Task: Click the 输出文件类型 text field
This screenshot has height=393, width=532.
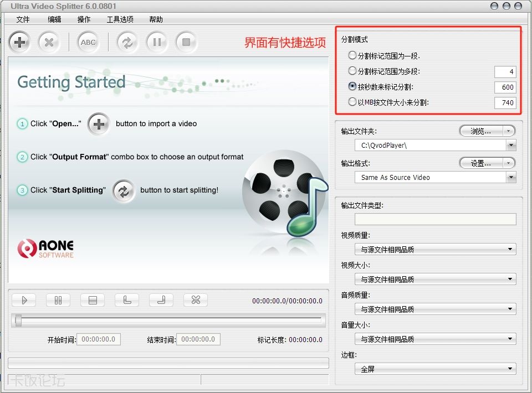Action: tap(436, 219)
